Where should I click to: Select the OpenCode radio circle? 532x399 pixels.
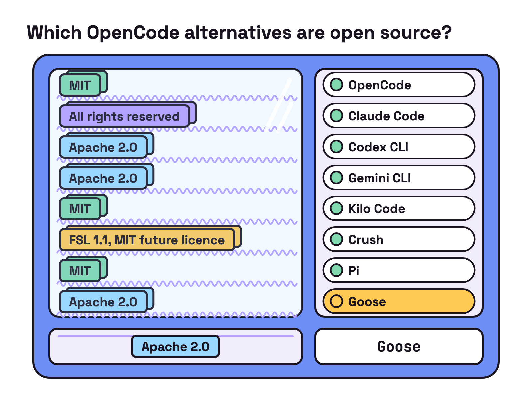click(x=336, y=85)
